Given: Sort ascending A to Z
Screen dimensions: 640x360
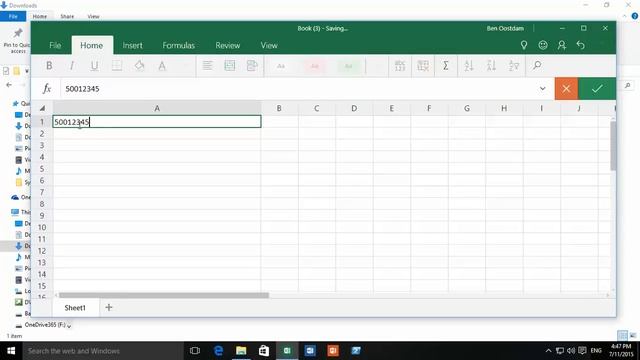Looking at the screenshot, I should click(469, 66).
